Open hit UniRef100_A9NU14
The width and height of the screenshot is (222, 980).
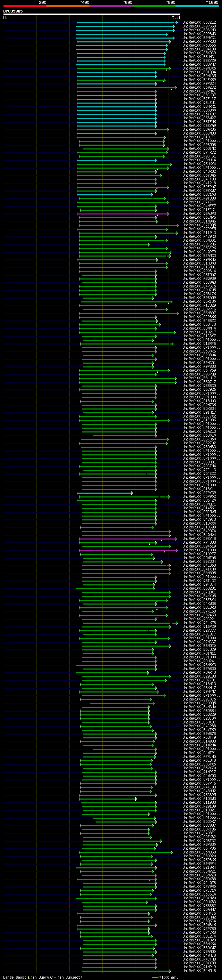pyautogui.click(x=199, y=160)
